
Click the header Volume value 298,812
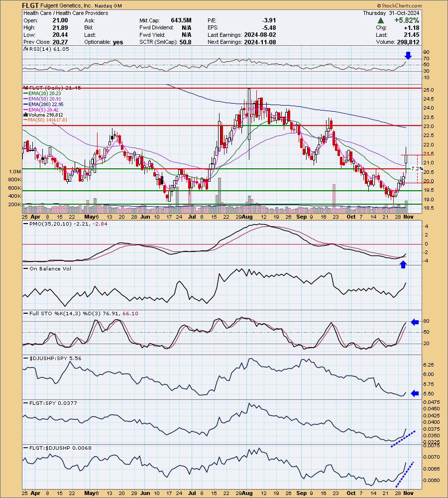(x=408, y=42)
